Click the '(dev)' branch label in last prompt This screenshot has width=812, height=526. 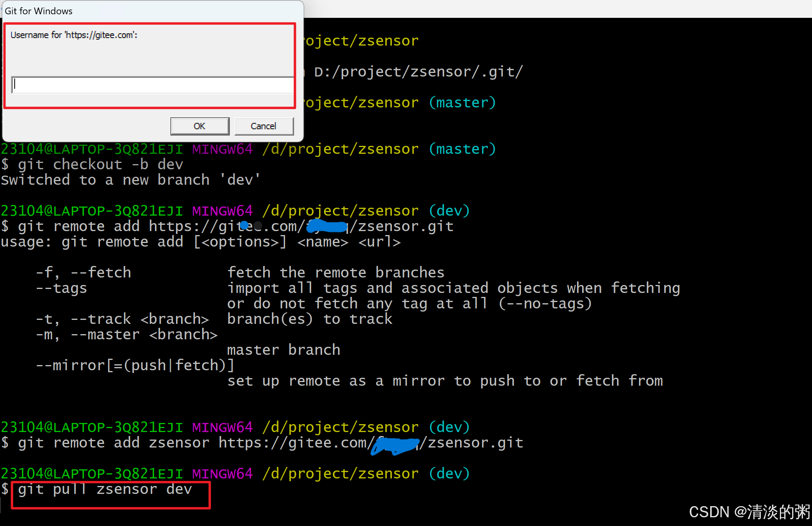pyautogui.click(x=449, y=474)
